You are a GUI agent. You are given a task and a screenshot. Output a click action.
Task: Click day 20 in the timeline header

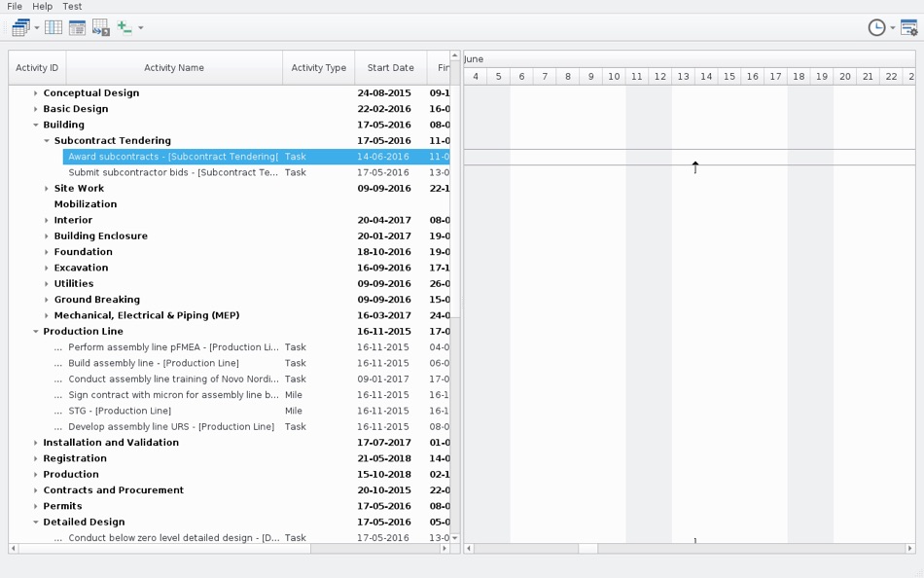click(x=845, y=77)
